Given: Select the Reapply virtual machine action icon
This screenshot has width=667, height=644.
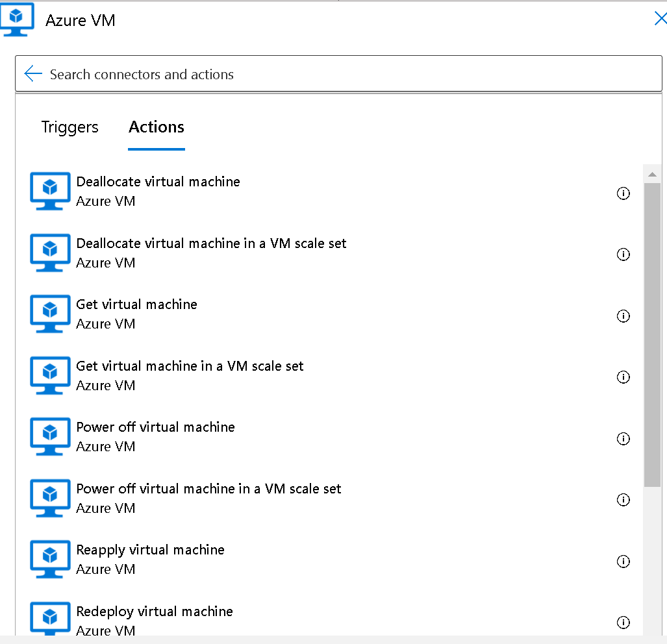Looking at the screenshot, I should pyautogui.click(x=50, y=559).
